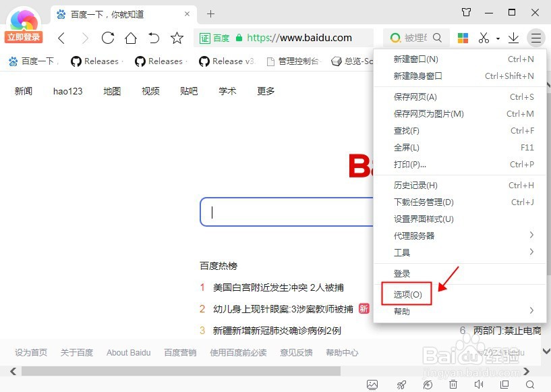Click the trash bin icon in status bar
Image resolution: width=551 pixels, height=392 pixels.
[x=453, y=385]
